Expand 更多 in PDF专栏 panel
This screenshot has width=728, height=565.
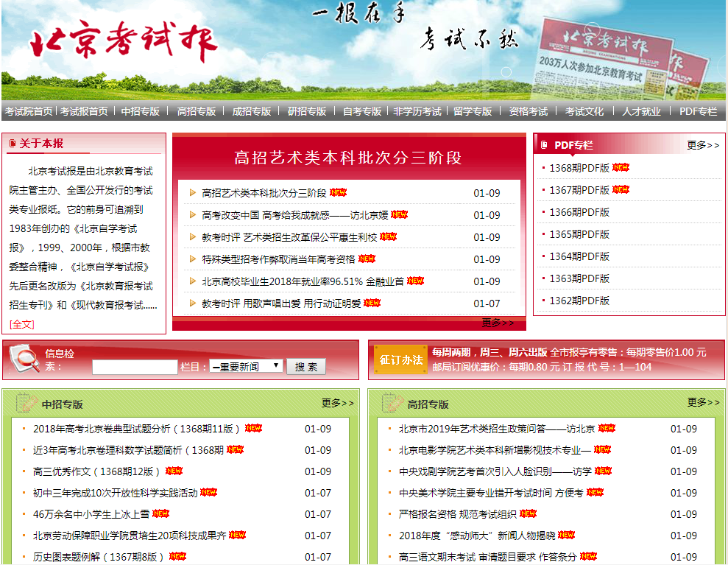pyautogui.click(x=702, y=145)
